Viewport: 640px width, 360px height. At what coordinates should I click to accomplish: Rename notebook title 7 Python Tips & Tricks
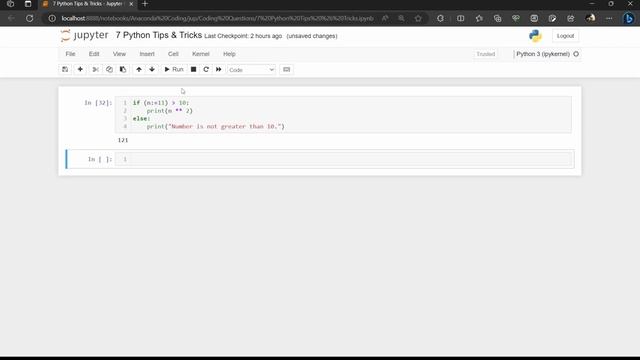click(x=159, y=35)
